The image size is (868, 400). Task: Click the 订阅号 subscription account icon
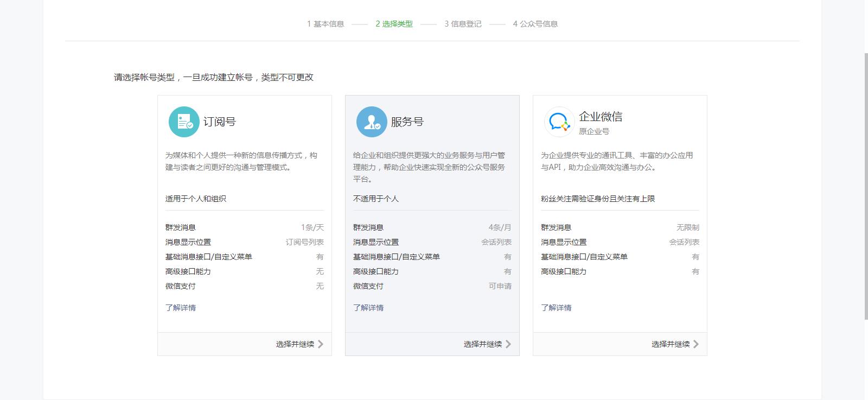[184, 122]
